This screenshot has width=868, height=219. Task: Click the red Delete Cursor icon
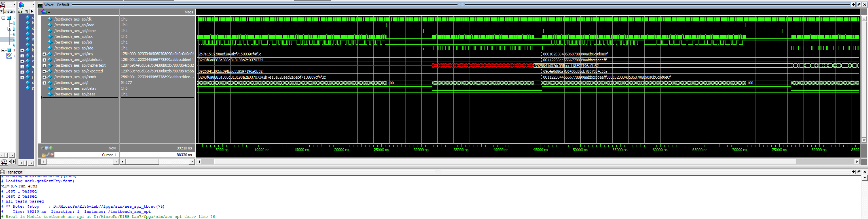click(52, 155)
